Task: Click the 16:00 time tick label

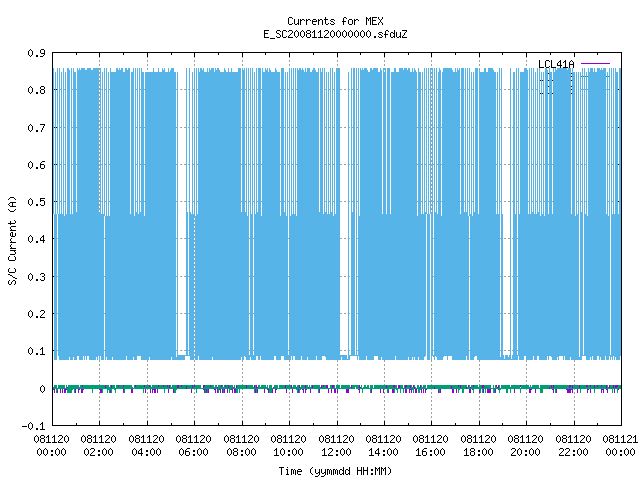Action: click(x=430, y=452)
